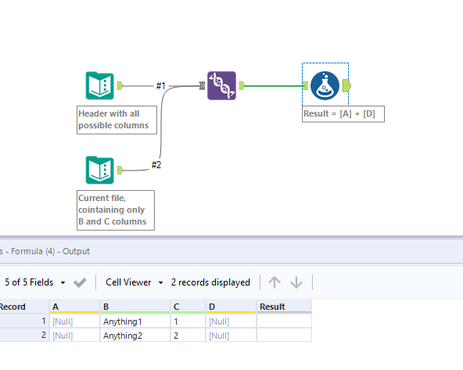
Task: Select record row number 2
Action: tap(24, 335)
